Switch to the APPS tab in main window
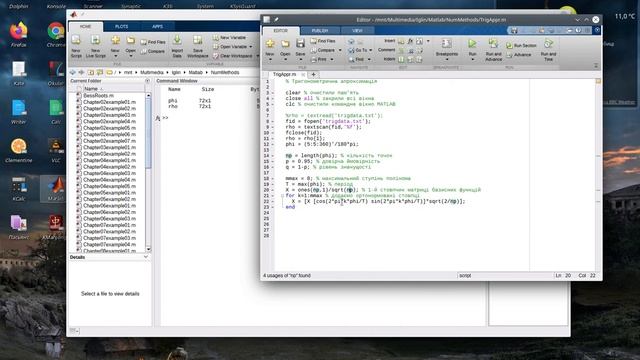640x360 pixels. pyautogui.click(x=158, y=27)
